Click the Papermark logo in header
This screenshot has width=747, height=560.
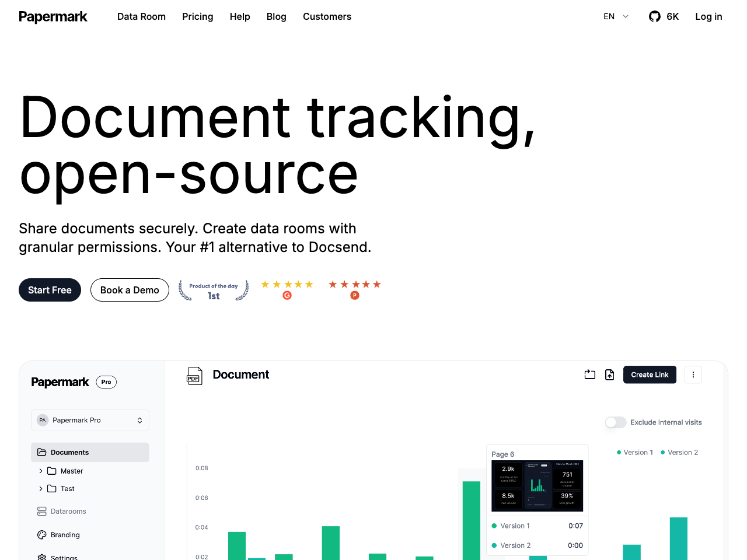53,16
